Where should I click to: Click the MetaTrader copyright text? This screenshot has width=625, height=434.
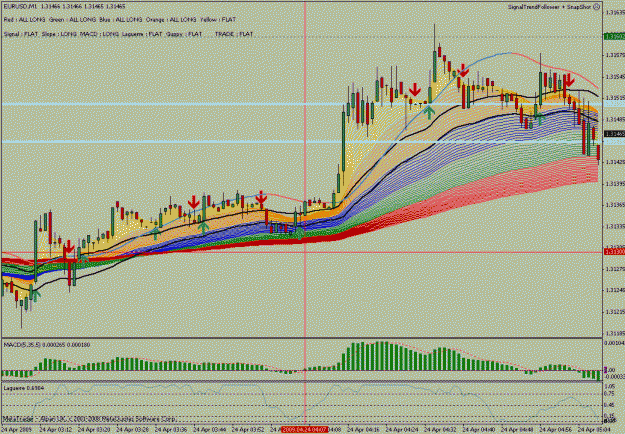[90, 419]
